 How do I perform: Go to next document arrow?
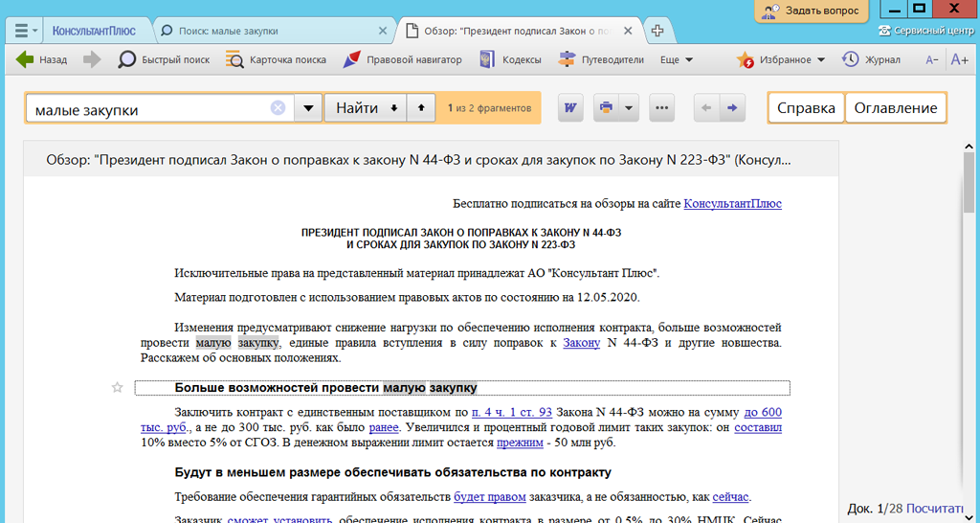[732, 108]
